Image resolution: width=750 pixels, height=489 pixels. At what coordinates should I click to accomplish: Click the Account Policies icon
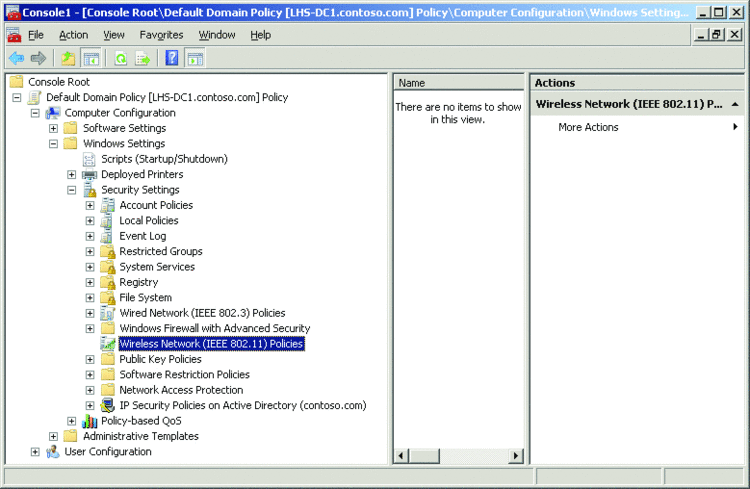click(x=108, y=205)
